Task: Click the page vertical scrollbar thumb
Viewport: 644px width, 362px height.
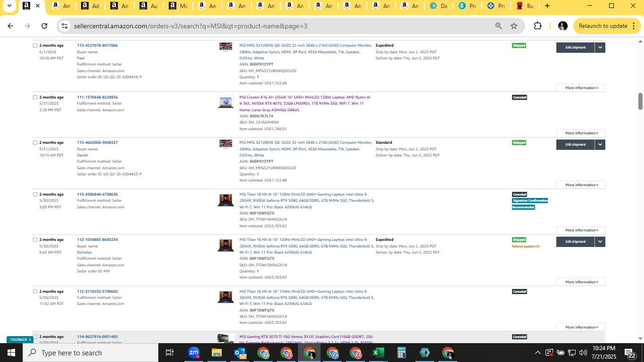Action: pyautogui.click(x=640, y=101)
